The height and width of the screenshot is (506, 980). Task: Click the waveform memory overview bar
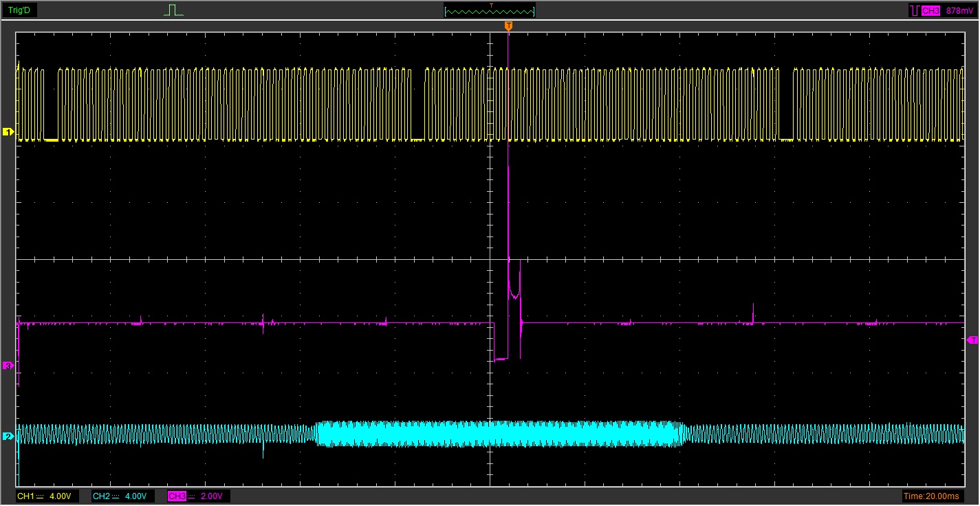490,11
